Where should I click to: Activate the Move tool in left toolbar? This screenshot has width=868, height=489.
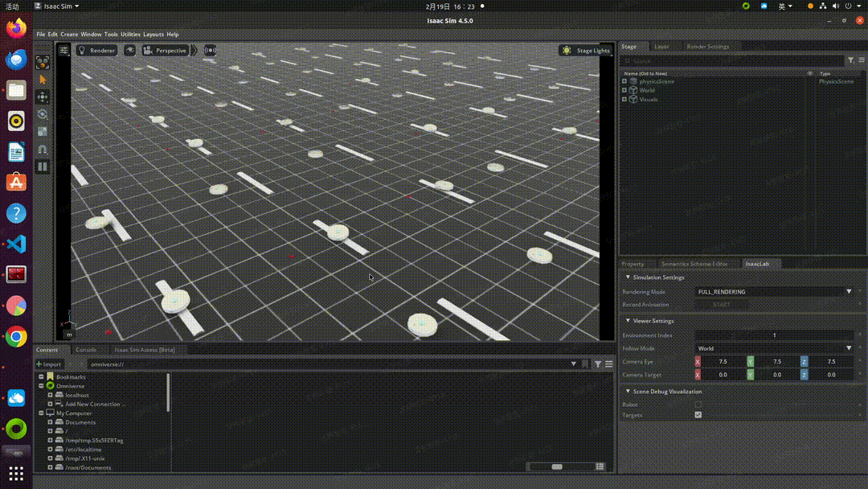(x=43, y=97)
